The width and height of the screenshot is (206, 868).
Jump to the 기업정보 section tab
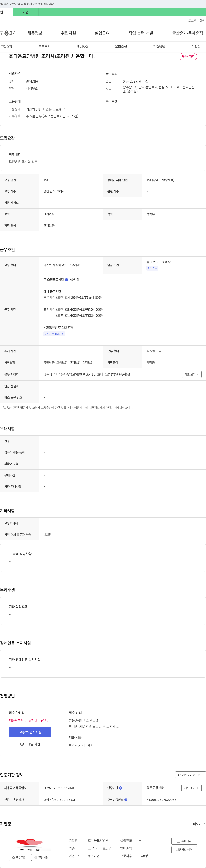tap(198, 47)
